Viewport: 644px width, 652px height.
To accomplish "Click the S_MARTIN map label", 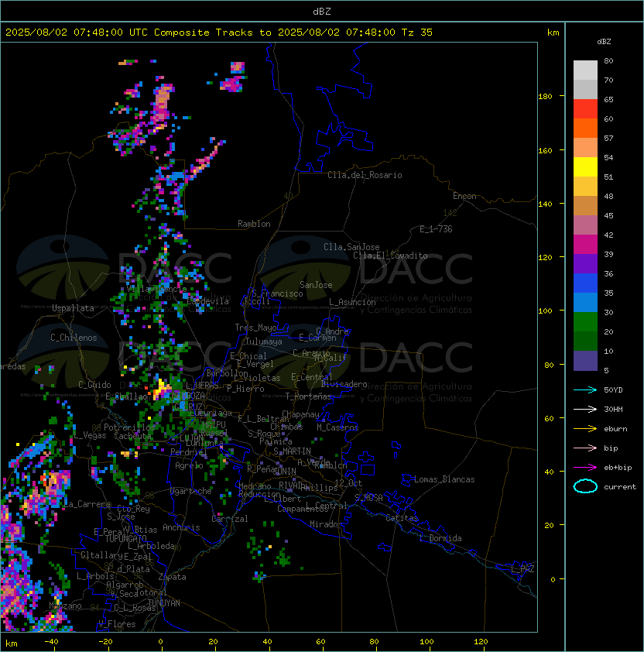I will (292, 451).
